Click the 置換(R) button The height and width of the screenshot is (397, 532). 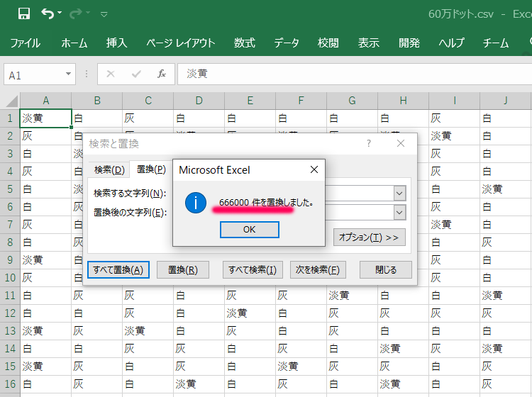point(183,270)
